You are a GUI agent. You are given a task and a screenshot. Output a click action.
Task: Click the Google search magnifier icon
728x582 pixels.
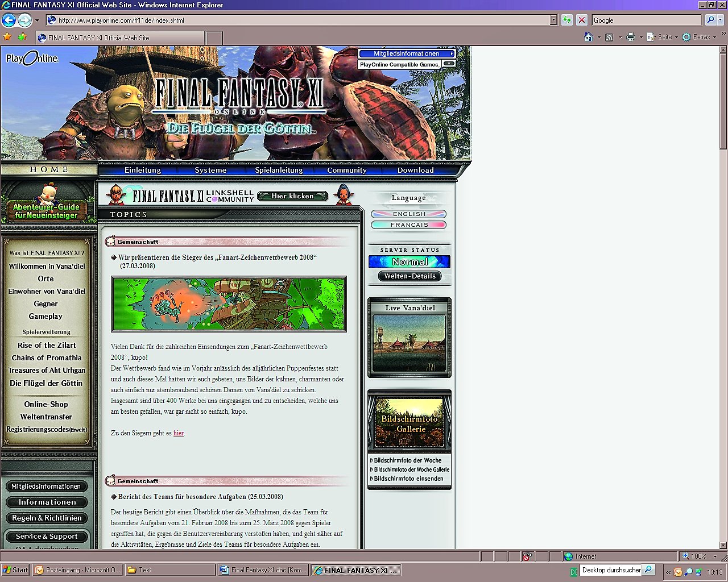[710, 20]
